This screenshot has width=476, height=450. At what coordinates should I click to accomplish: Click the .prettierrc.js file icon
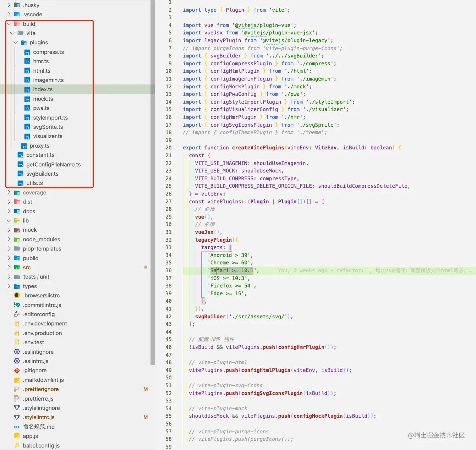17,399
